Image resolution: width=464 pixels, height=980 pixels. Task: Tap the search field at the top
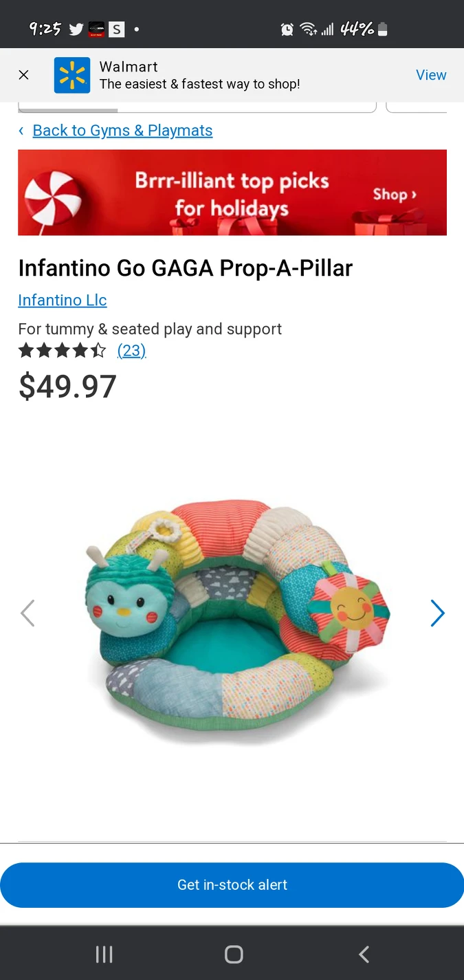[197, 107]
